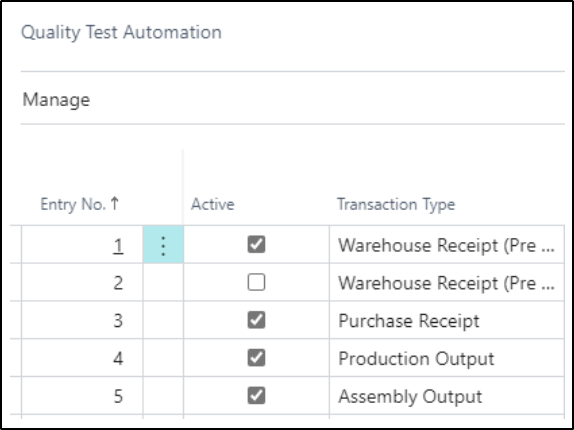Untick Active for Assembly Output row
Image resolution: width=574 pixels, height=430 pixels.
click(256, 396)
